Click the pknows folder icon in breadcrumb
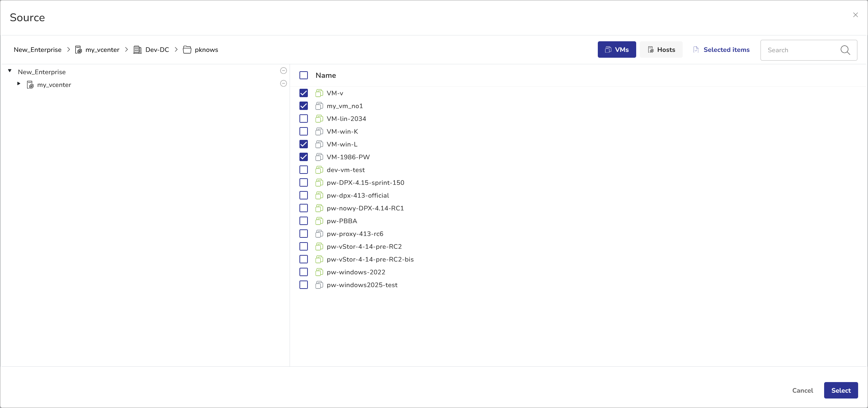The height and width of the screenshot is (408, 868). click(x=187, y=50)
